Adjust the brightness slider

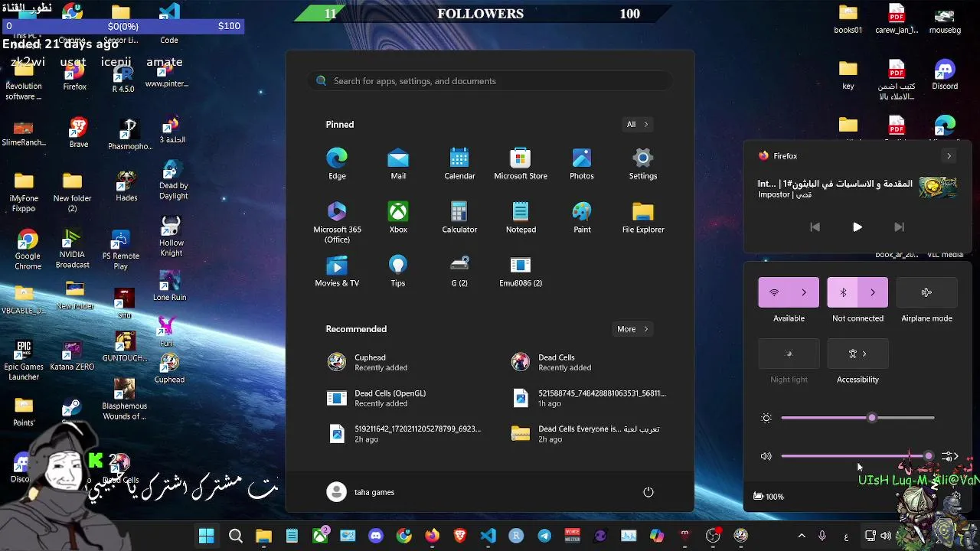pyautogui.click(x=857, y=418)
